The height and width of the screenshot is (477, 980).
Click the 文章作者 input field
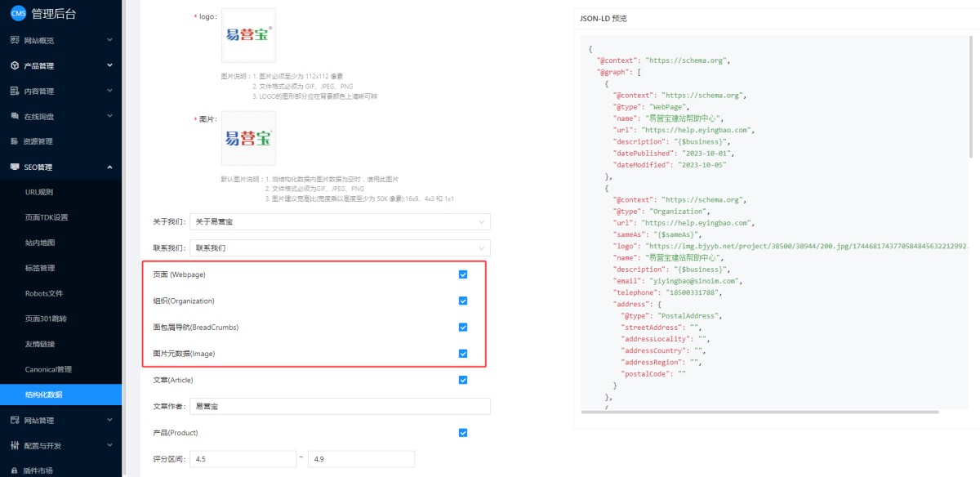(x=340, y=406)
